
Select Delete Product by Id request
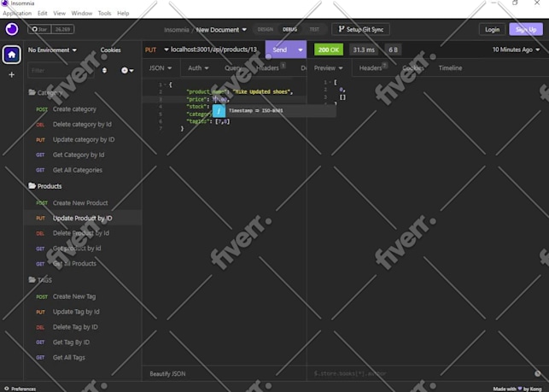click(x=82, y=233)
